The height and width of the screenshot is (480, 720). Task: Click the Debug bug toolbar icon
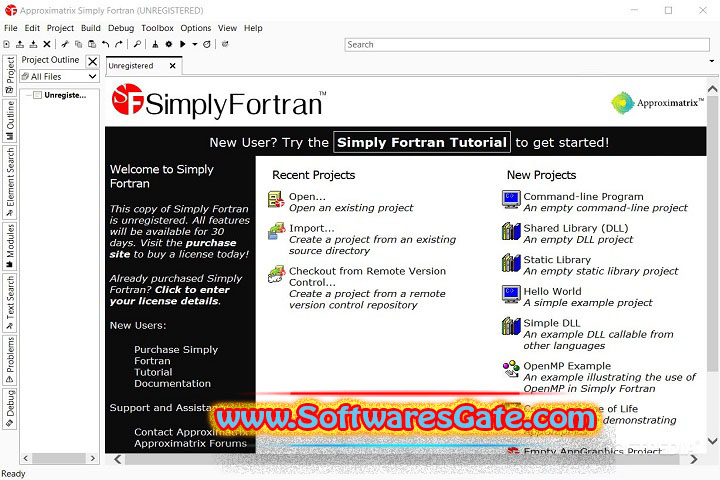207,44
